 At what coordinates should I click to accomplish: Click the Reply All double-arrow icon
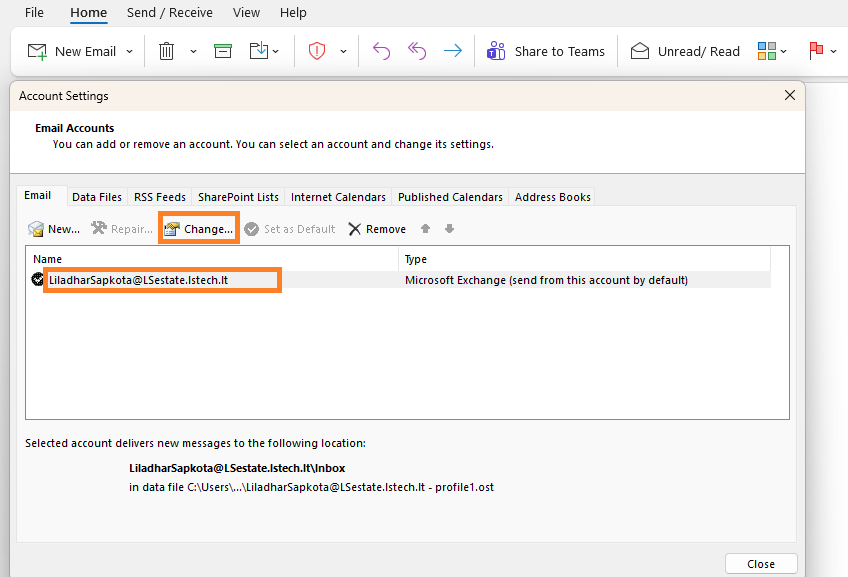(417, 51)
